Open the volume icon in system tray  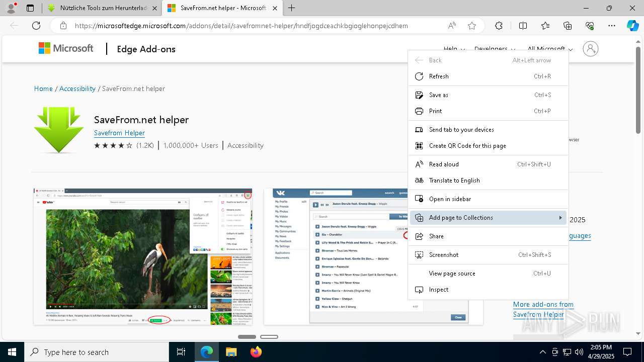579,352
